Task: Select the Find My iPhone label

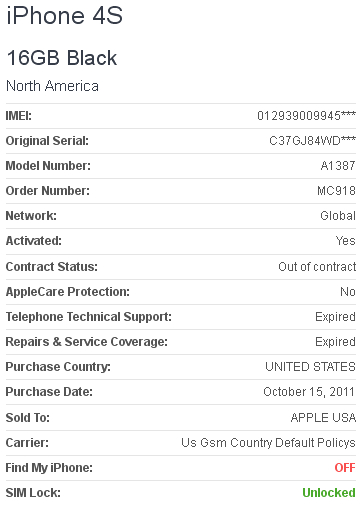Action: coord(49,468)
